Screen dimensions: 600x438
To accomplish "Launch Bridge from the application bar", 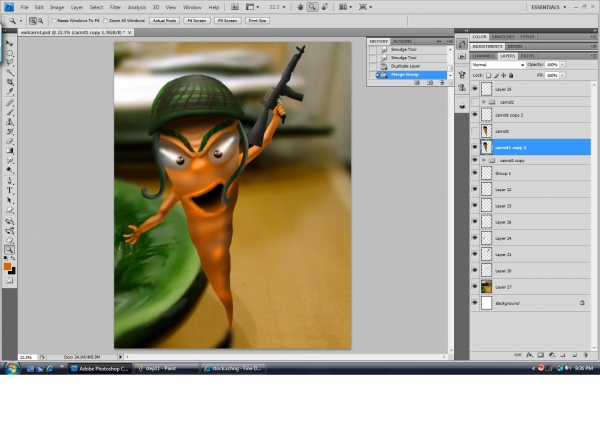I will point(235,7).
